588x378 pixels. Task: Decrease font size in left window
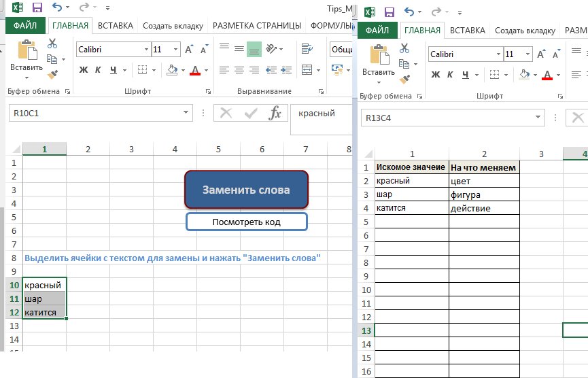204,50
